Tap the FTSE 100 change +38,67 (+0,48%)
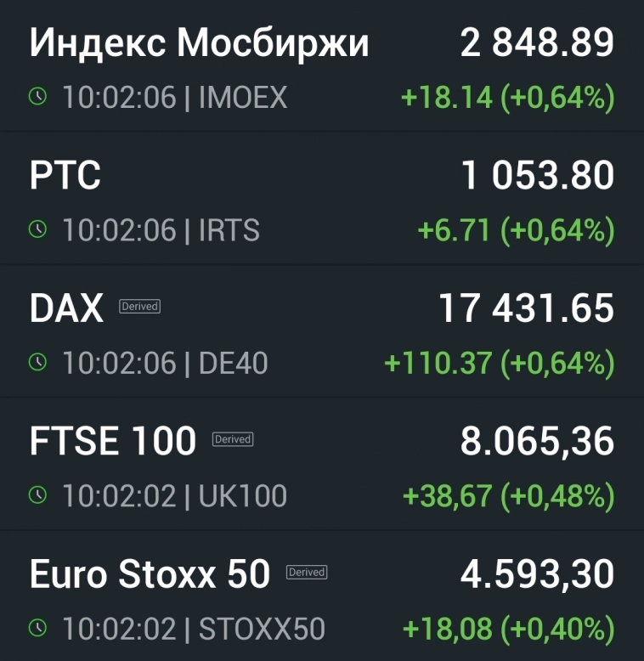The width and height of the screenshot is (644, 661). tap(508, 496)
